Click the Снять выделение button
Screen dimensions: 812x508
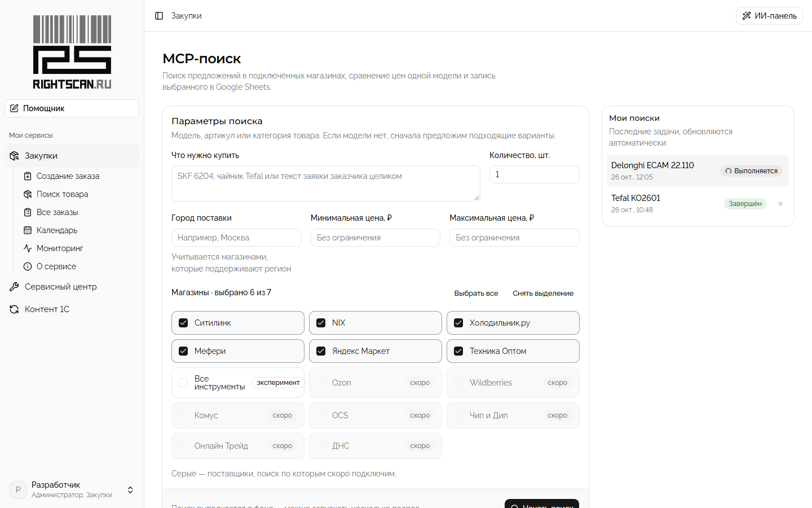(543, 294)
